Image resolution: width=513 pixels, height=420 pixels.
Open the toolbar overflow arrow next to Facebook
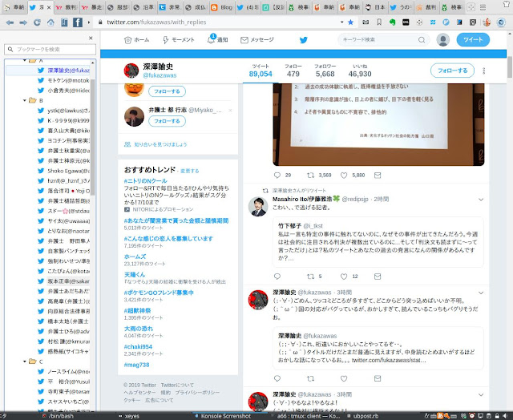(89, 22)
